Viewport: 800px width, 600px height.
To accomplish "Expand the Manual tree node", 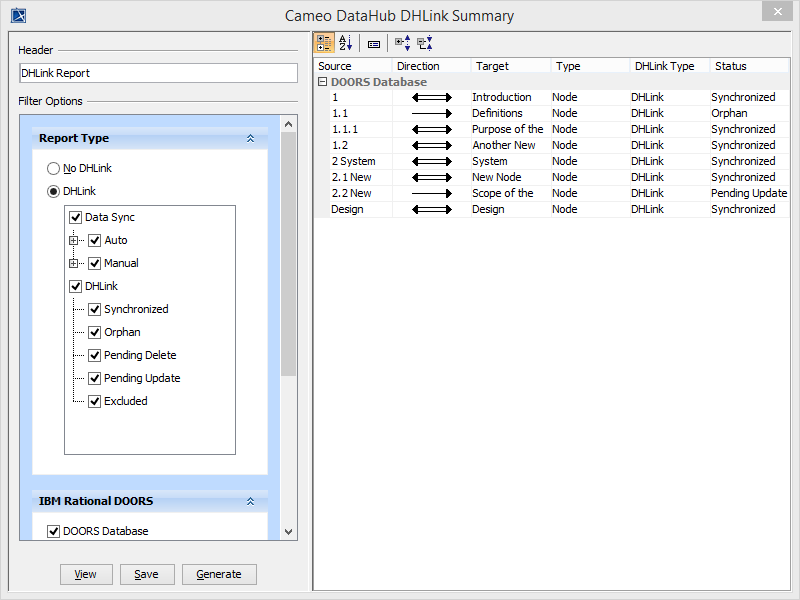I will [74, 263].
